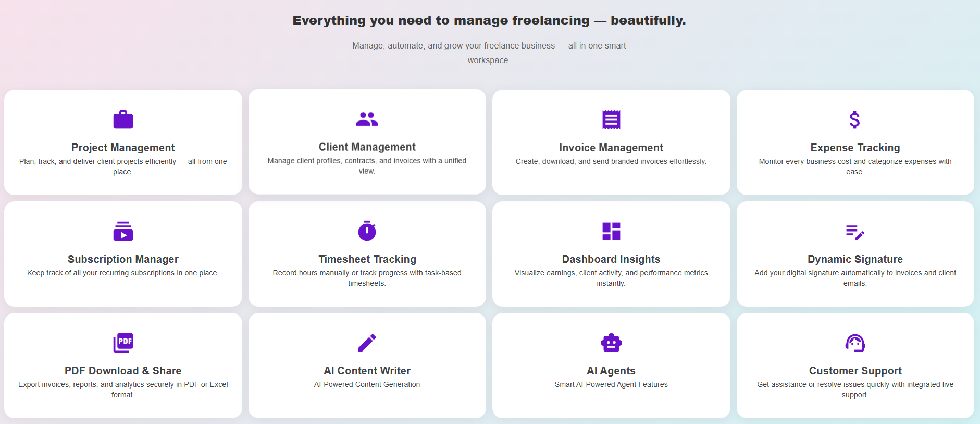980x424 pixels.
Task: Select the Invoice Management title
Action: pos(611,148)
